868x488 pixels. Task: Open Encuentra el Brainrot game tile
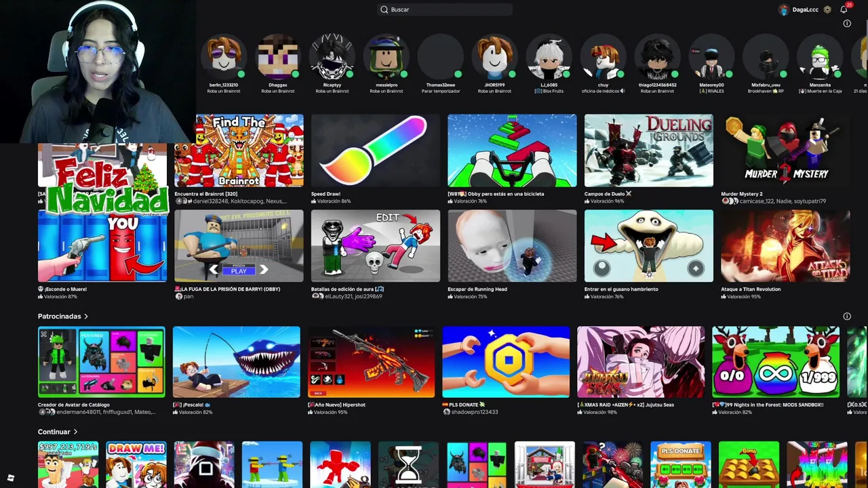pos(239,150)
